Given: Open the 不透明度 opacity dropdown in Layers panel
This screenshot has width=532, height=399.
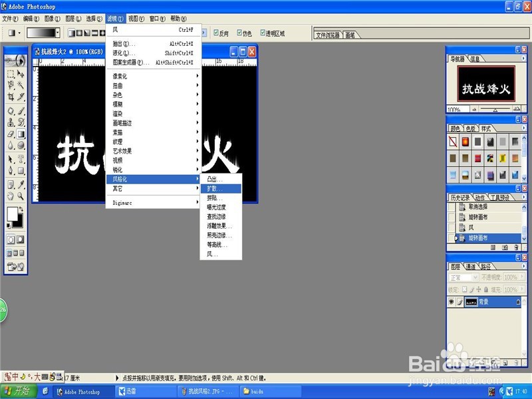Looking at the screenshot, I should coord(522,276).
